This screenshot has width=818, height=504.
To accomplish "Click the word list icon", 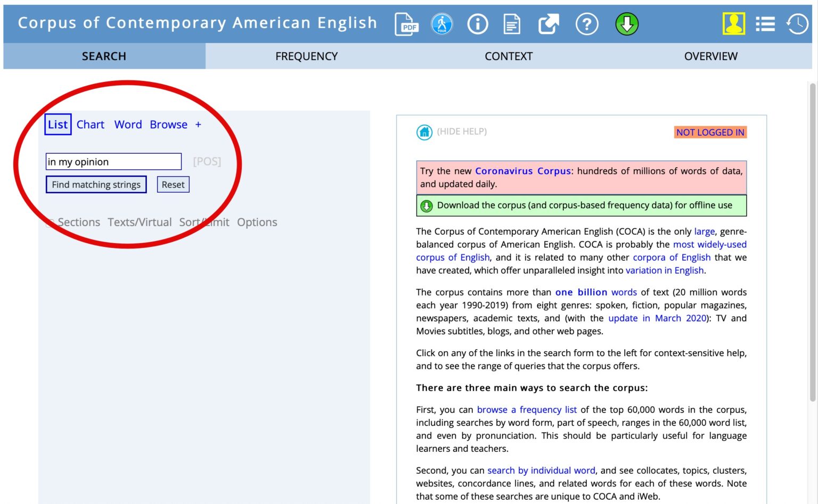I will pos(765,24).
